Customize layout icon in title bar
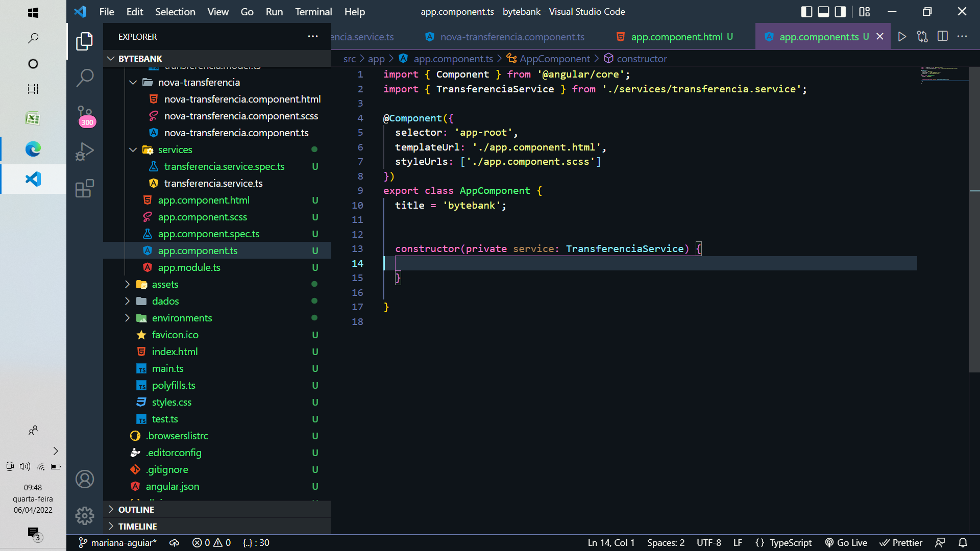980x551 pixels. click(864, 12)
